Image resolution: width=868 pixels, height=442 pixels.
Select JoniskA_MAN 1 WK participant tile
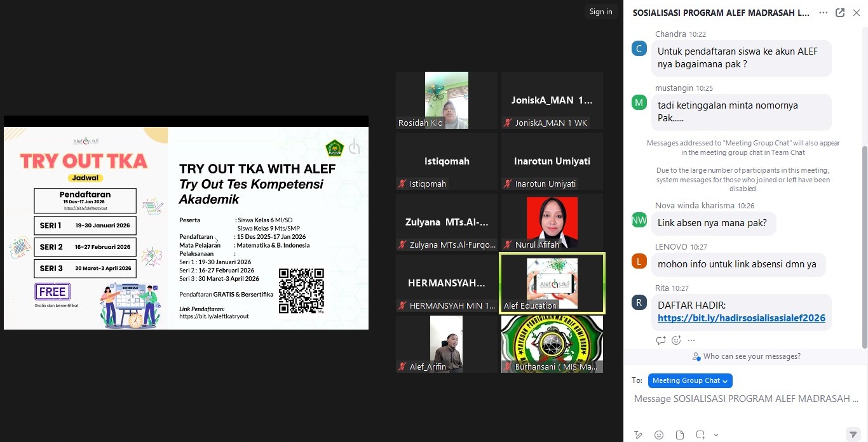(x=552, y=100)
